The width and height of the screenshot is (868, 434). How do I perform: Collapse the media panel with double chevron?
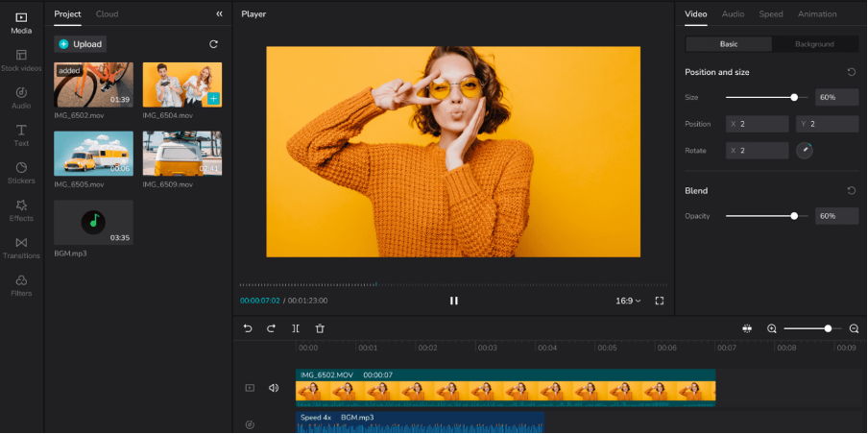point(219,14)
